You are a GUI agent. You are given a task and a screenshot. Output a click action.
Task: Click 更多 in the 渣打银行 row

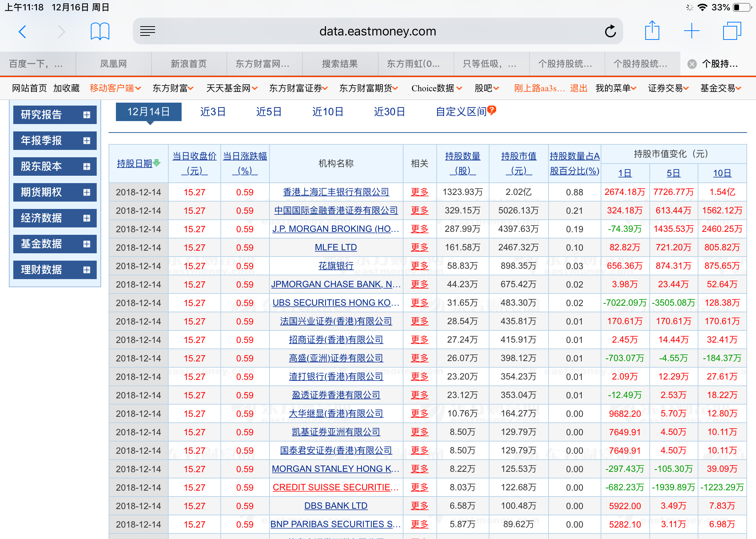[x=420, y=377]
